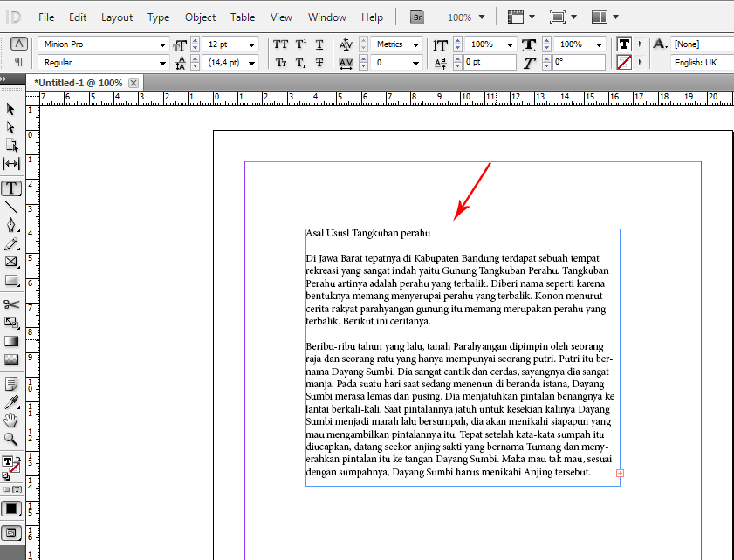The image size is (734, 560).
Task: Grab the Hand tool
Action: (11, 420)
